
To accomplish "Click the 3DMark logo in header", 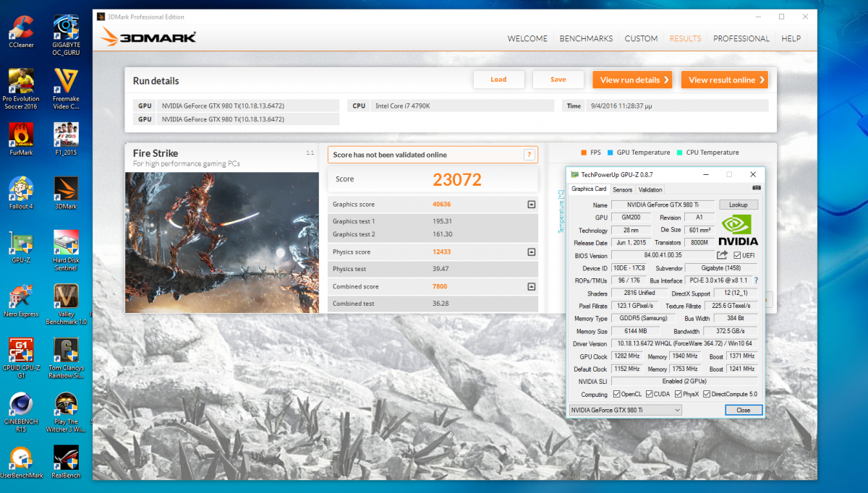I will [x=148, y=38].
